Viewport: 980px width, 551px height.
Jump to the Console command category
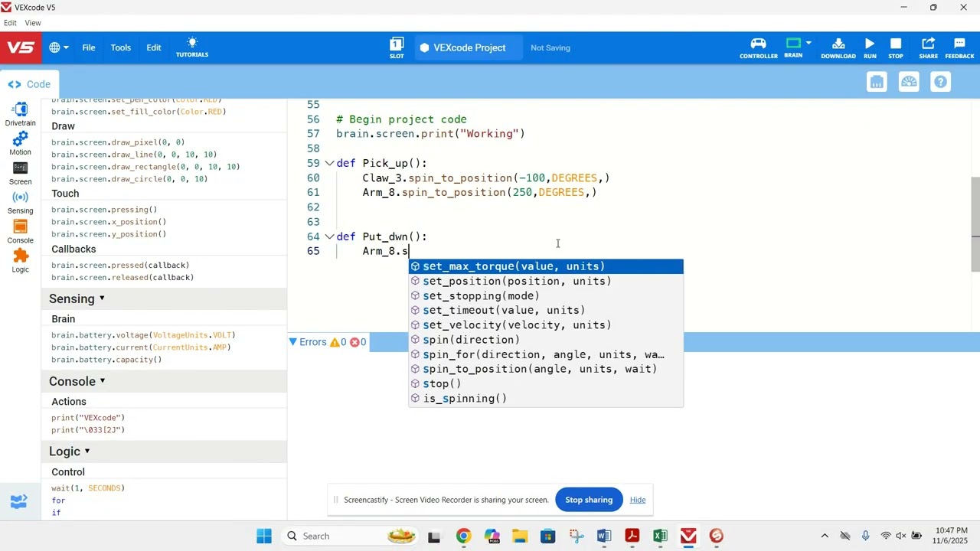pos(21,232)
